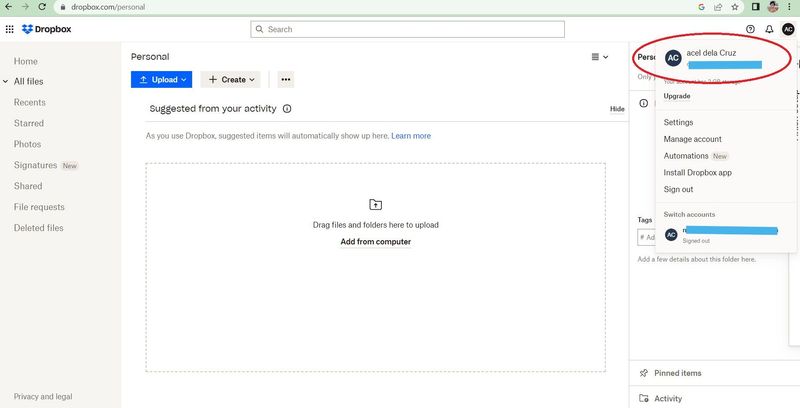
Task: Open the Upload dropdown button
Action: 161,80
